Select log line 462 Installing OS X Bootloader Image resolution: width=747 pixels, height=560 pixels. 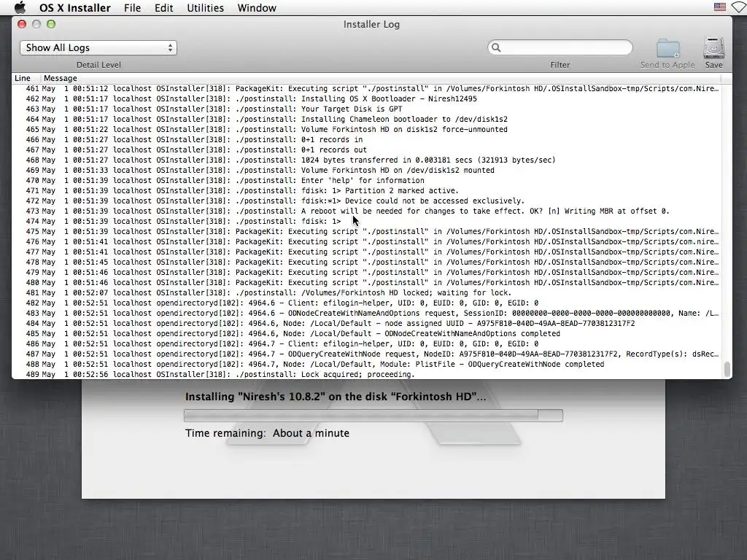[366, 99]
